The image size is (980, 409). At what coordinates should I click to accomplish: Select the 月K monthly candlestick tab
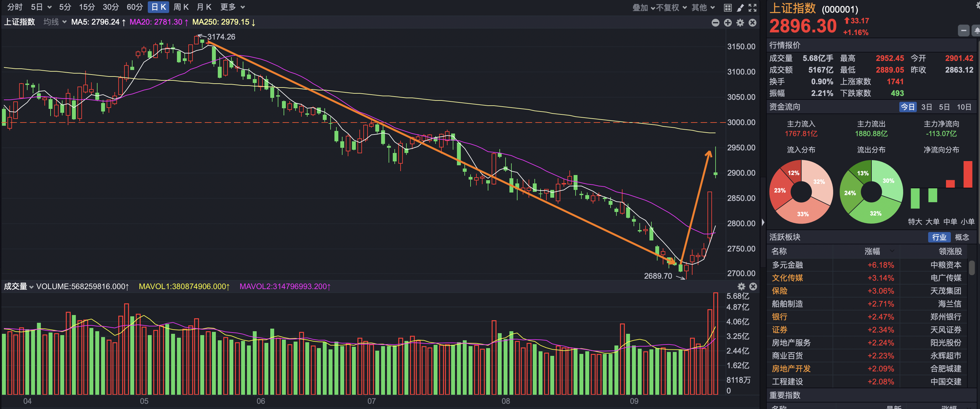[204, 7]
